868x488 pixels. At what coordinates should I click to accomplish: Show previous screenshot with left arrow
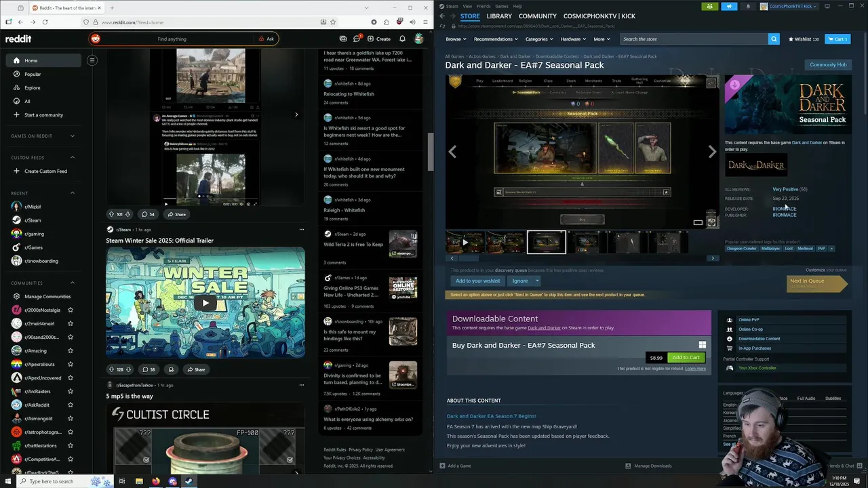(452, 152)
